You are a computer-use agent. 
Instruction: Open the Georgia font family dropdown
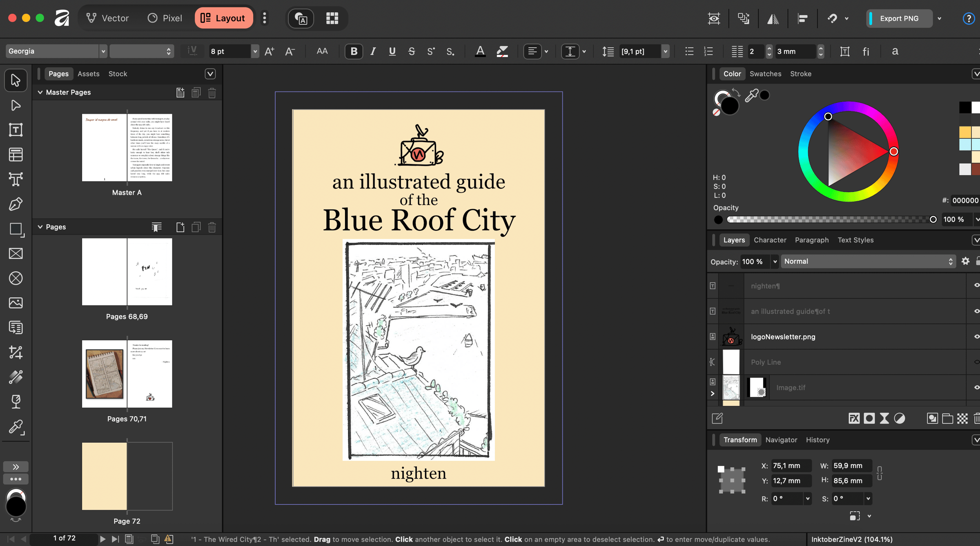tap(103, 51)
